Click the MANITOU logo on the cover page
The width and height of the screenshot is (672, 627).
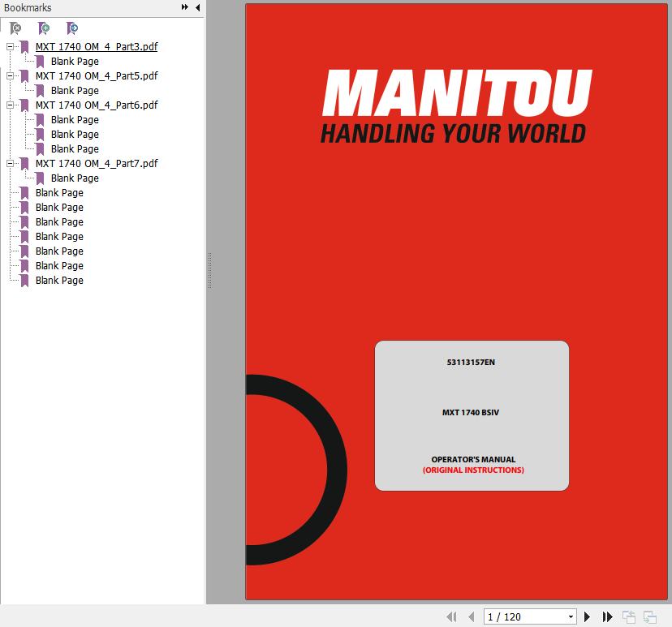click(x=457, y=93)
